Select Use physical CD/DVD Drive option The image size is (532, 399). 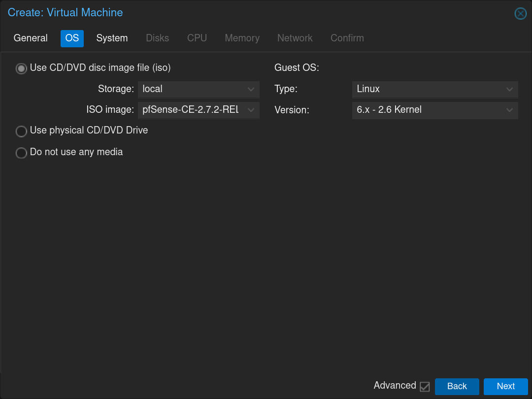coord(21,131)
